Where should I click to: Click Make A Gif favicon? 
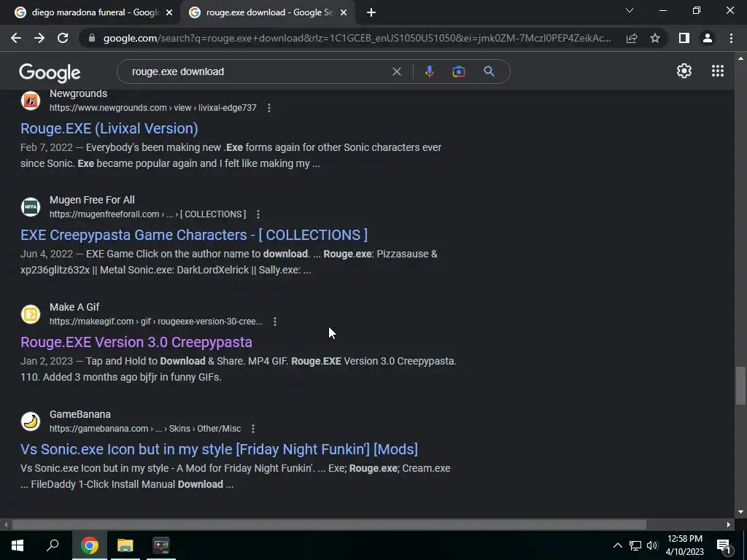31,314
